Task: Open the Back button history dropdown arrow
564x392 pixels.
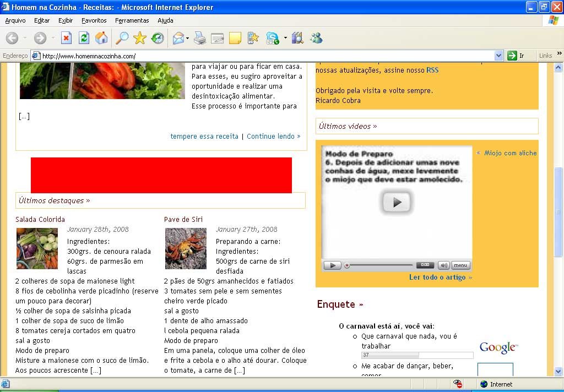Action: click(24, 39)
